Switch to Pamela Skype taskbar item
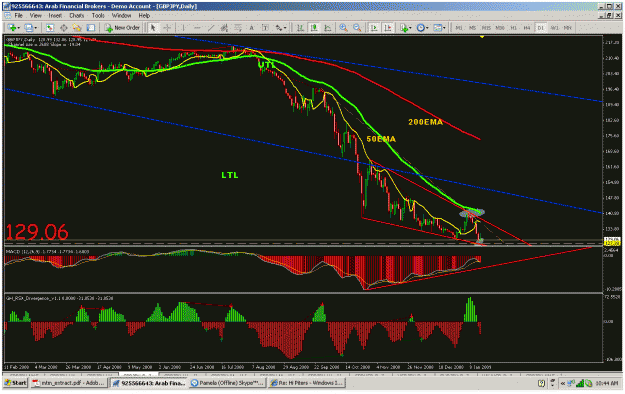Image resolution: width=625 pixels, height=394 pixels. [227, 383]
